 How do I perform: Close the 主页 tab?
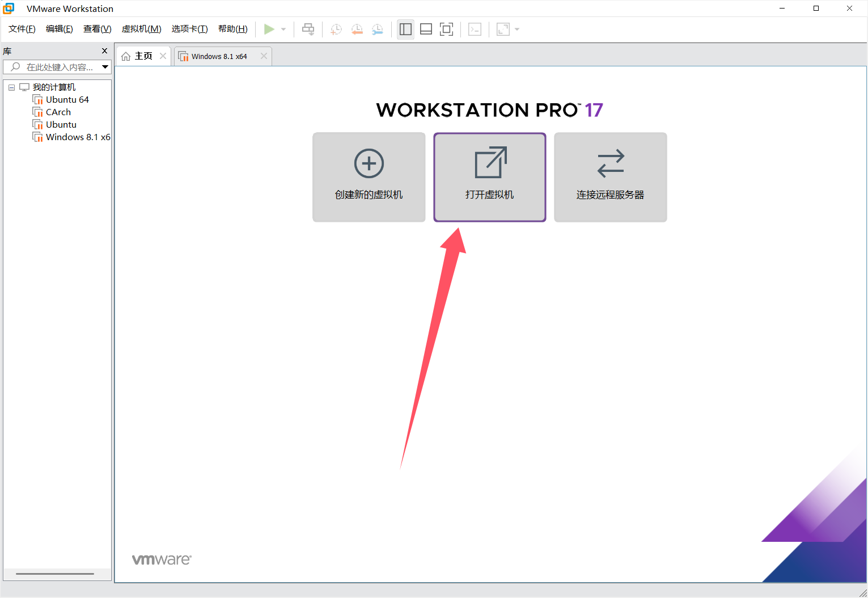click(x=163, y=56)
